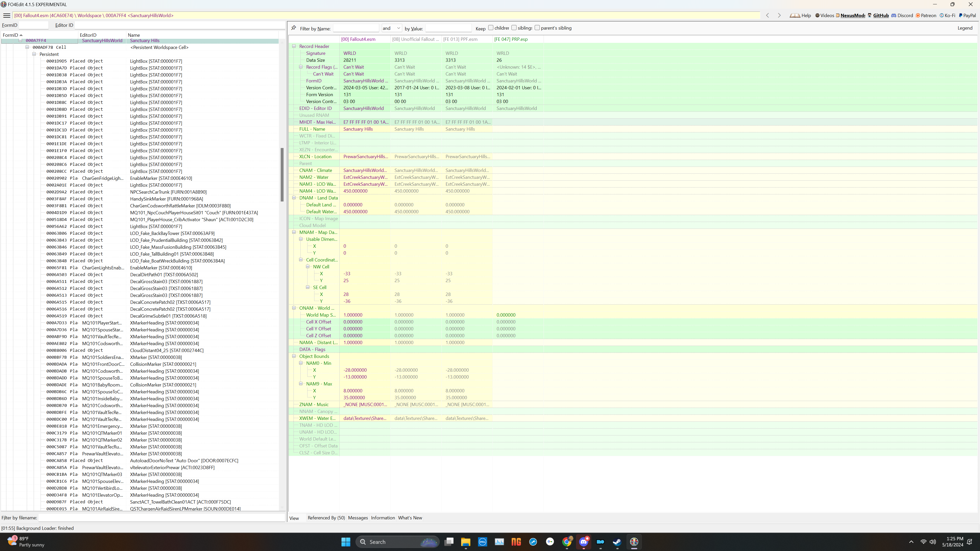980x551 pixels.
Task: Open the hamburger main menu
Action: pos(6,16)
